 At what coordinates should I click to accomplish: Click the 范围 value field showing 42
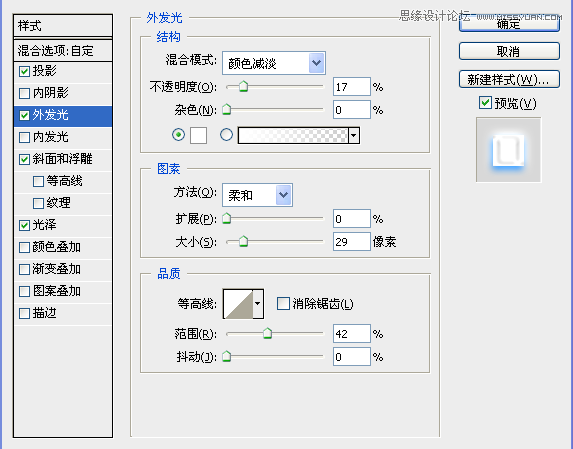[352, 334]
